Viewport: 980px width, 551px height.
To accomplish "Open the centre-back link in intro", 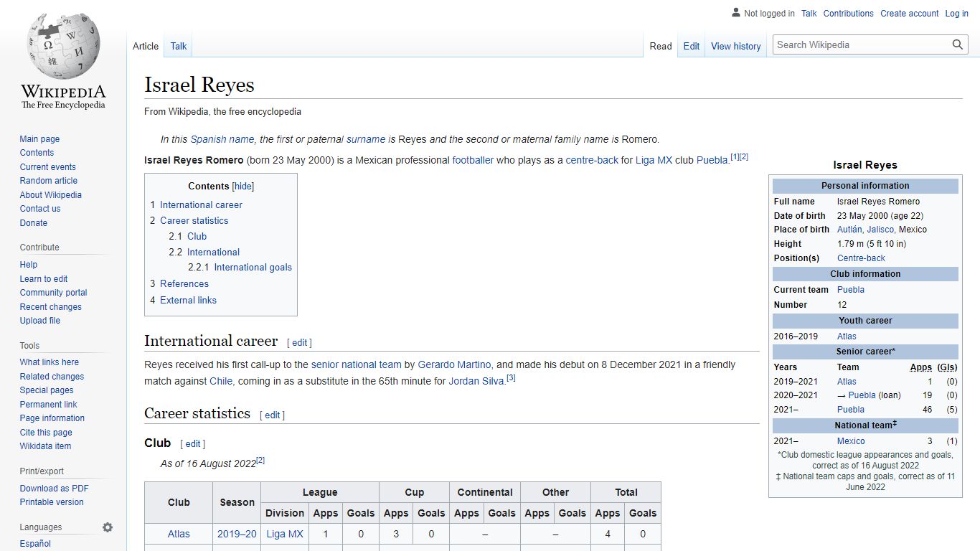I will pyautogui.click(x=592, y=161).
